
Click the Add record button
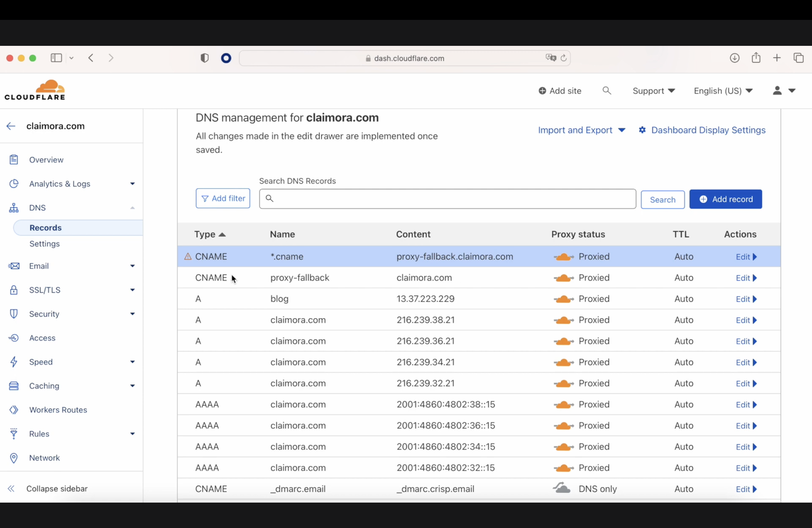click(x=725, y=199)
